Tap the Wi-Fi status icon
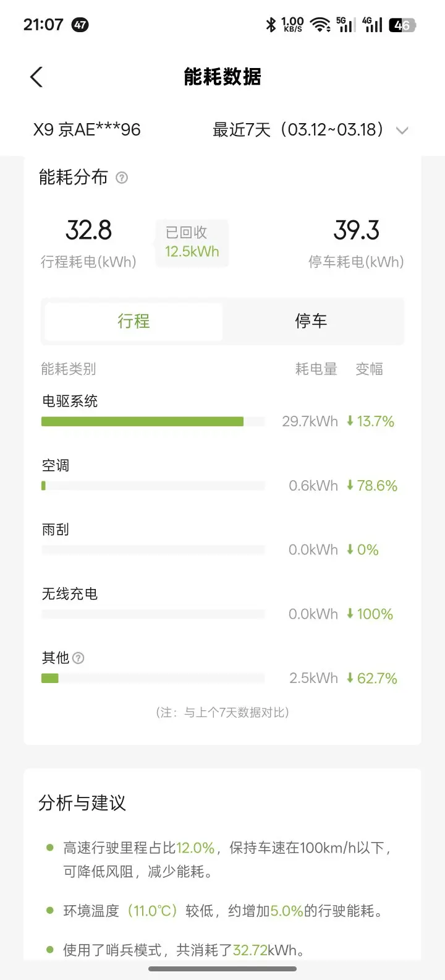The image size is (445, 980). click(320, 25)
